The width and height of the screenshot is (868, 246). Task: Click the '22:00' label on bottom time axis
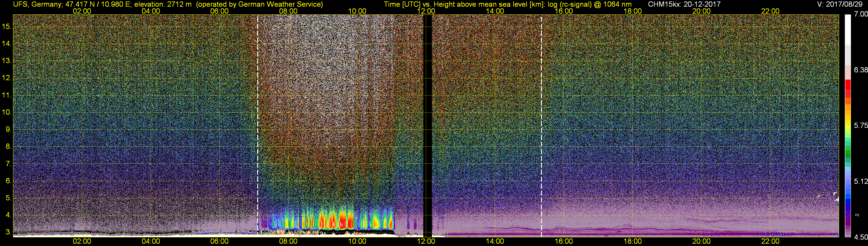coord(770,241)
